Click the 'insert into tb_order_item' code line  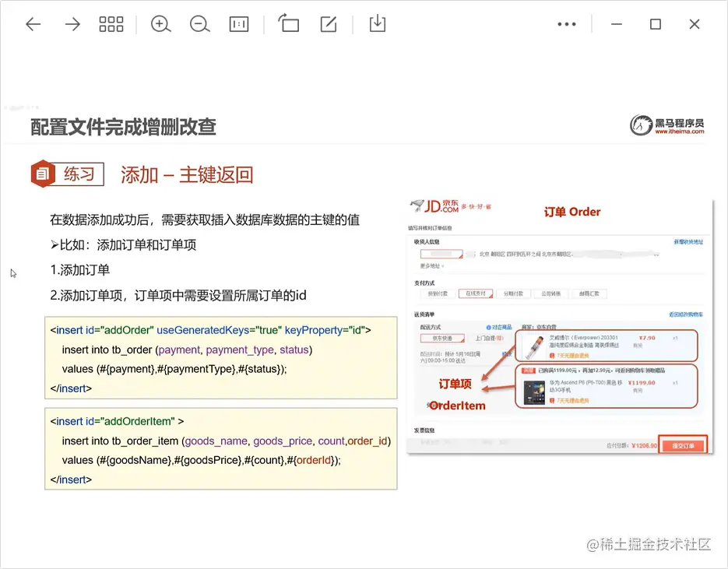pos(226,441)
